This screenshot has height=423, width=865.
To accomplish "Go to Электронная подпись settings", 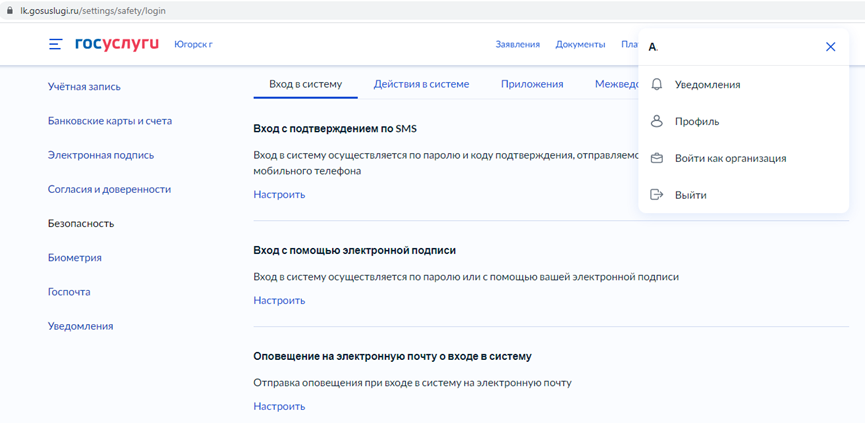I will 101,155.
